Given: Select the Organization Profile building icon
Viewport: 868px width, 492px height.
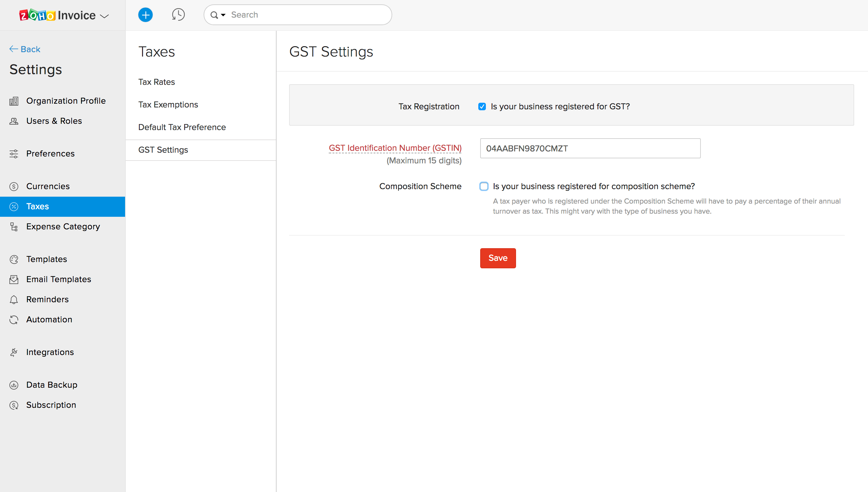Looking at the screenshot, I should pyautogui.click(x=14, y=101).
